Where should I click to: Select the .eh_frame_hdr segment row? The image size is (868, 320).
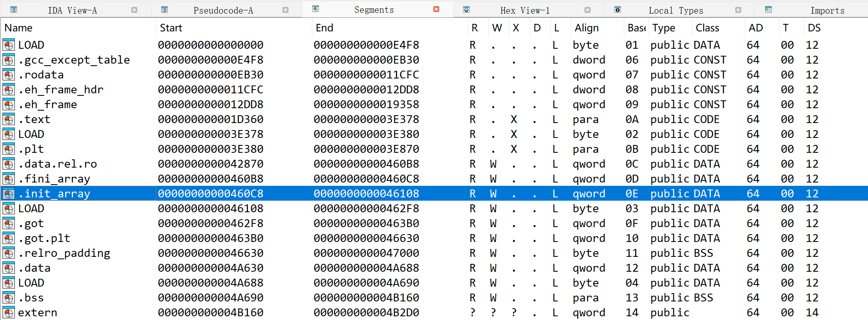click(x=61, y=90)
